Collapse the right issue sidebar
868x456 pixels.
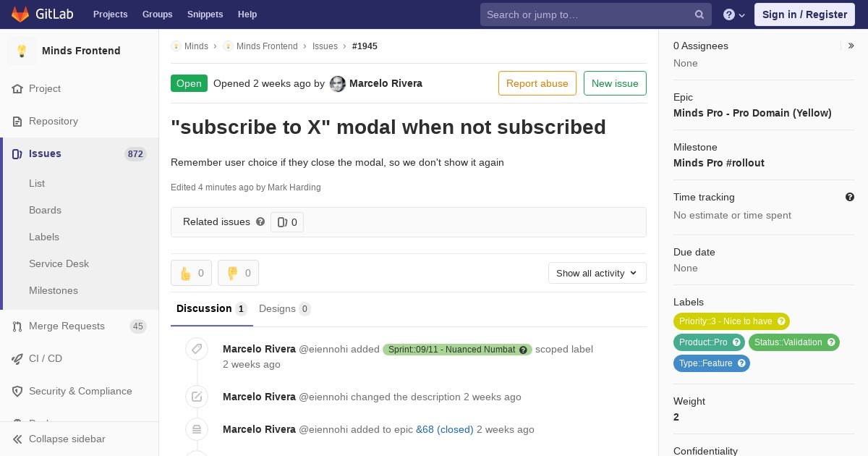[x=851, y=46]
